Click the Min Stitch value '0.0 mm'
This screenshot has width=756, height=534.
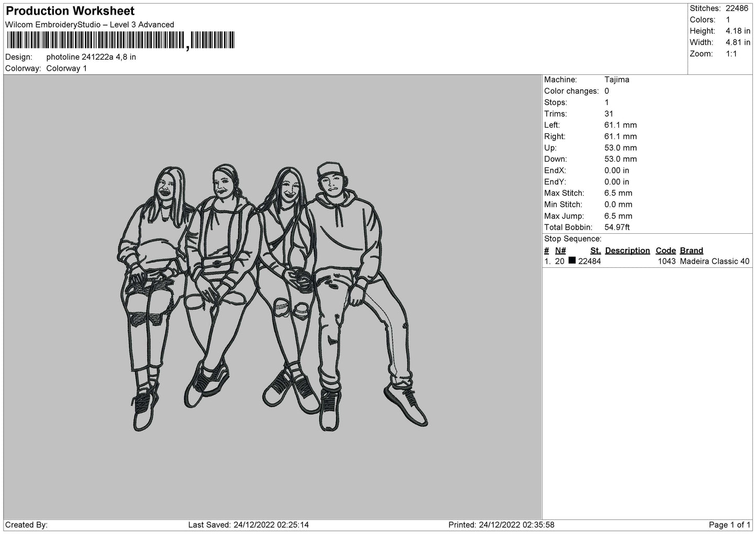point(618,204)
